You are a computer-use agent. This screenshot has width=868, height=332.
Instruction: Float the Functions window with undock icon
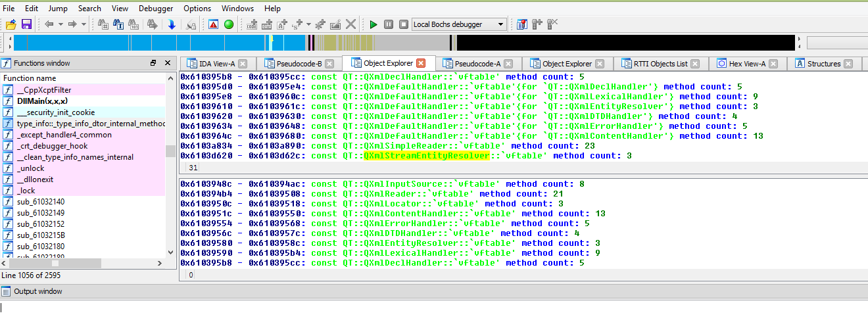point(153,63)
